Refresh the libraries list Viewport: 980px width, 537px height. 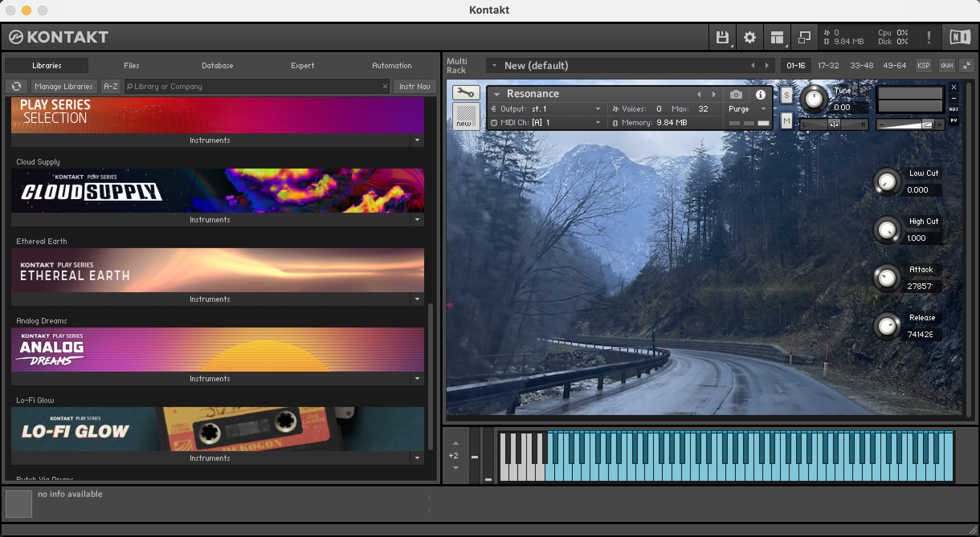click(16, 86)
